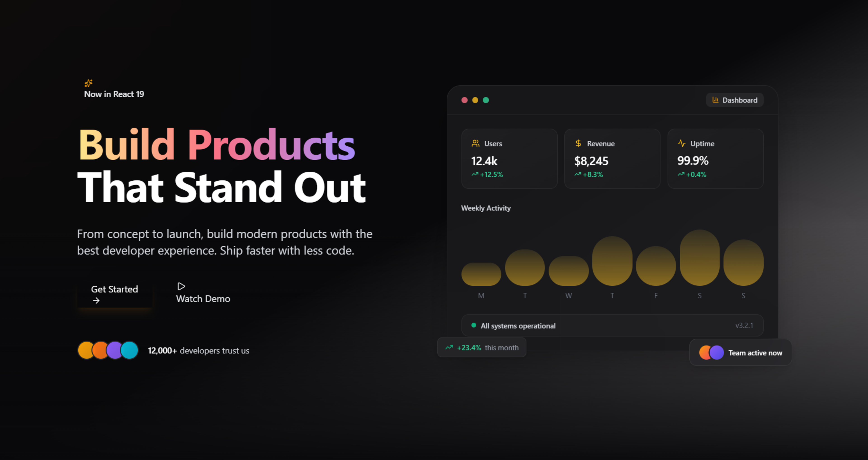Click the Friday activity bar
The width and height of the screenshot is (868, 460).
pyautogui.click(x=656, y=266)
